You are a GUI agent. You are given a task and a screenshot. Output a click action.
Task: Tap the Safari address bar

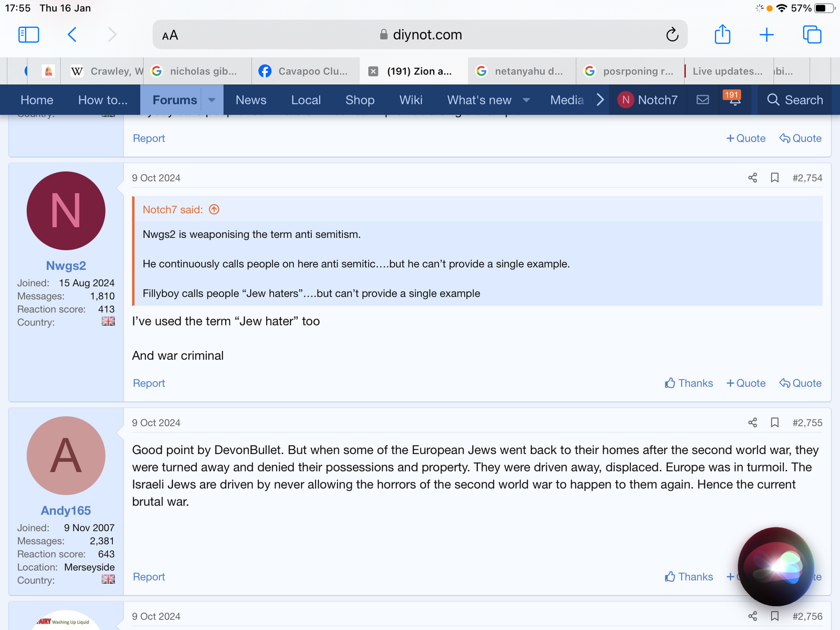(x=420, y=35)
